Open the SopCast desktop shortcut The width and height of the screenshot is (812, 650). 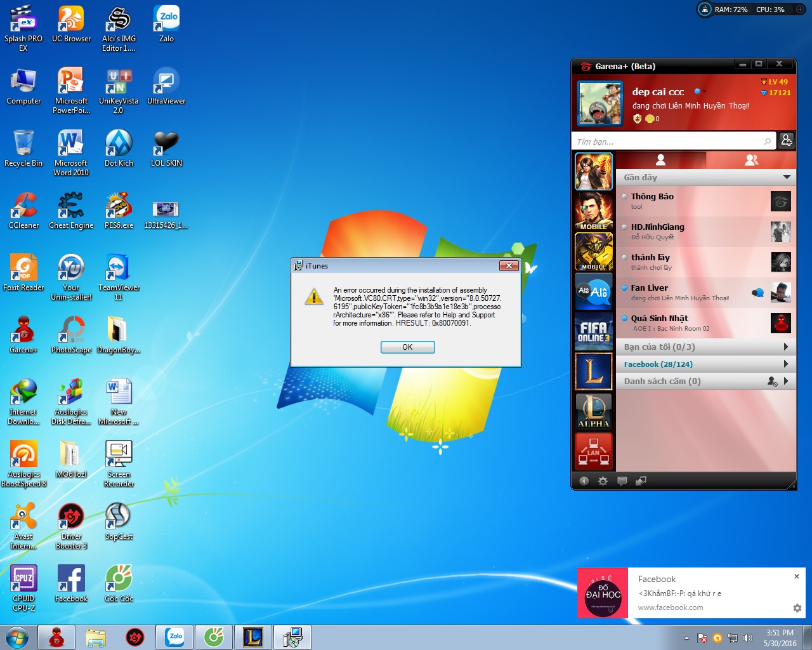[x=119, y=522]
